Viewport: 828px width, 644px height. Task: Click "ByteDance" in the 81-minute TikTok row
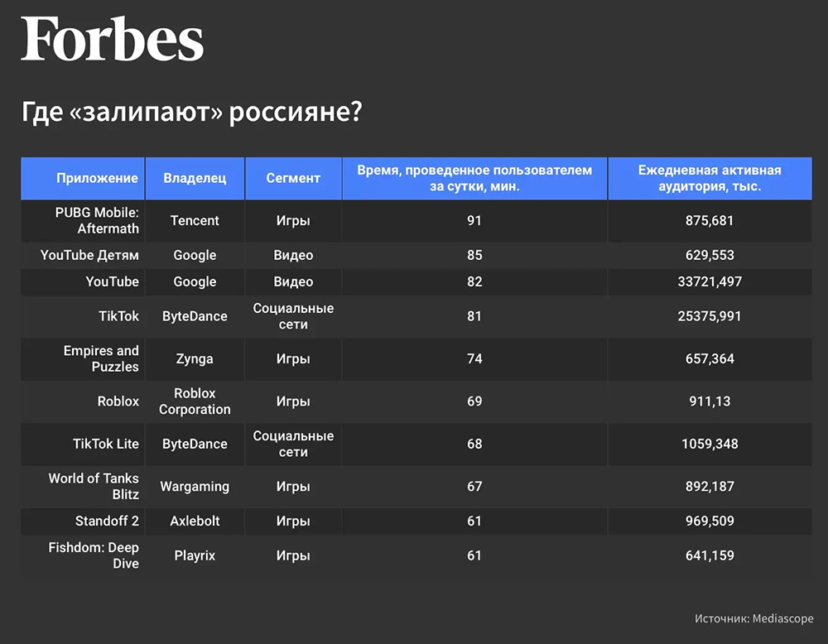195,317
